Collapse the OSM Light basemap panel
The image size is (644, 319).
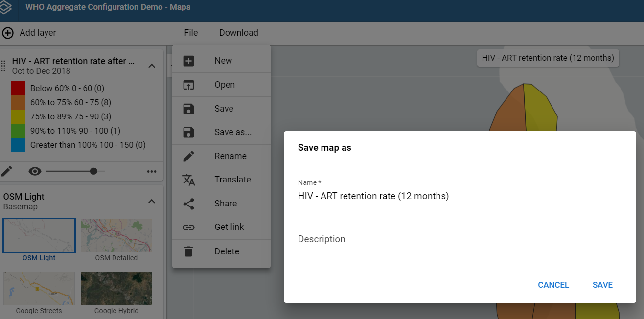[152, 201]
